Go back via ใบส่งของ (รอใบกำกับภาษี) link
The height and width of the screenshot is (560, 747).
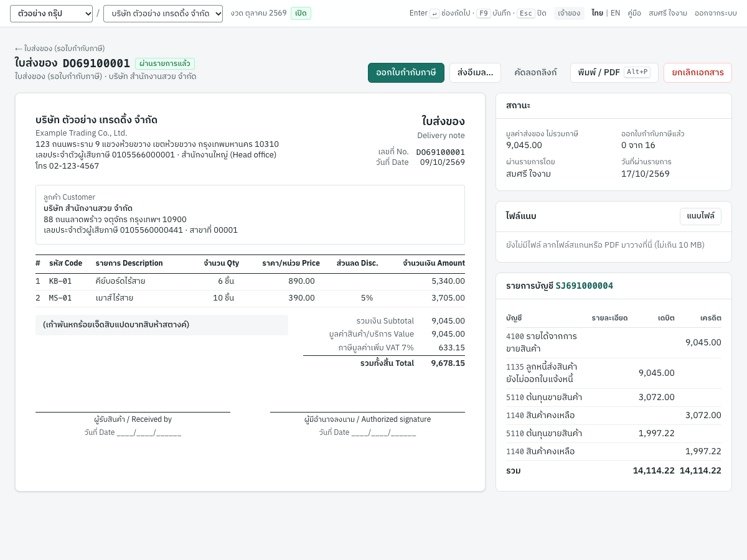pos(60,49)
